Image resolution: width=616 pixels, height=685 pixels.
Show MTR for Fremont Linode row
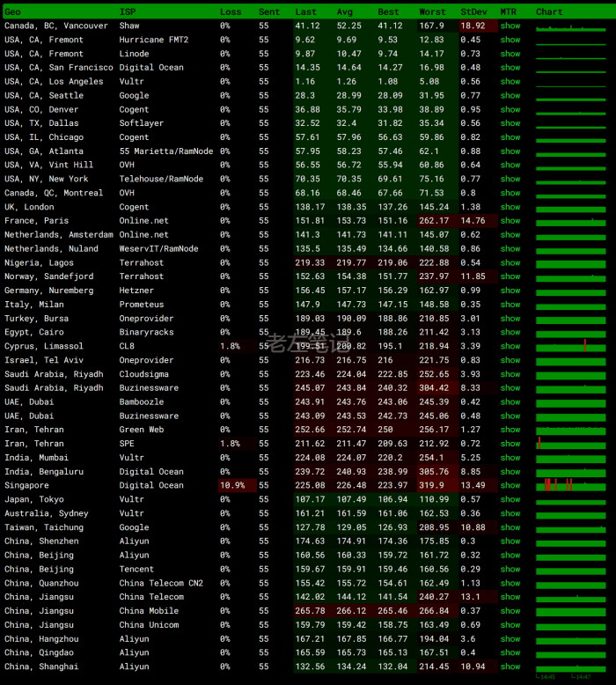pos(510,54)
